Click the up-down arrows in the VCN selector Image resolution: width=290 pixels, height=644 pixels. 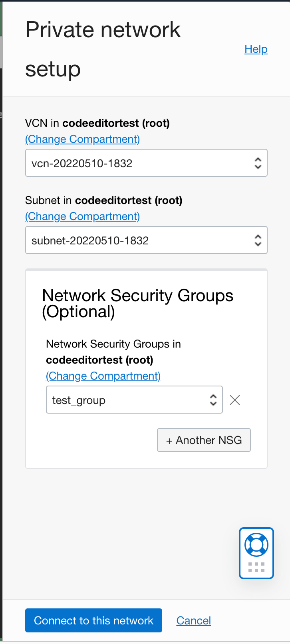(258, 163)
